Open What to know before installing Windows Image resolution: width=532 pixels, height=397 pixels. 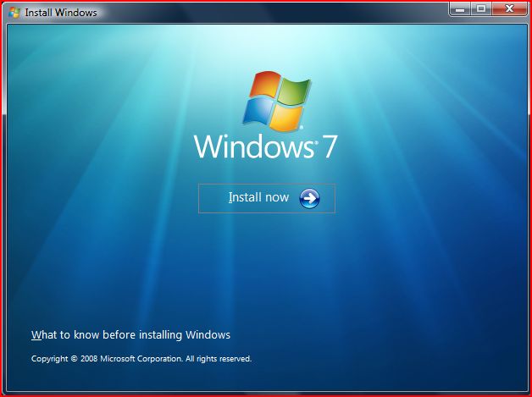130,335
